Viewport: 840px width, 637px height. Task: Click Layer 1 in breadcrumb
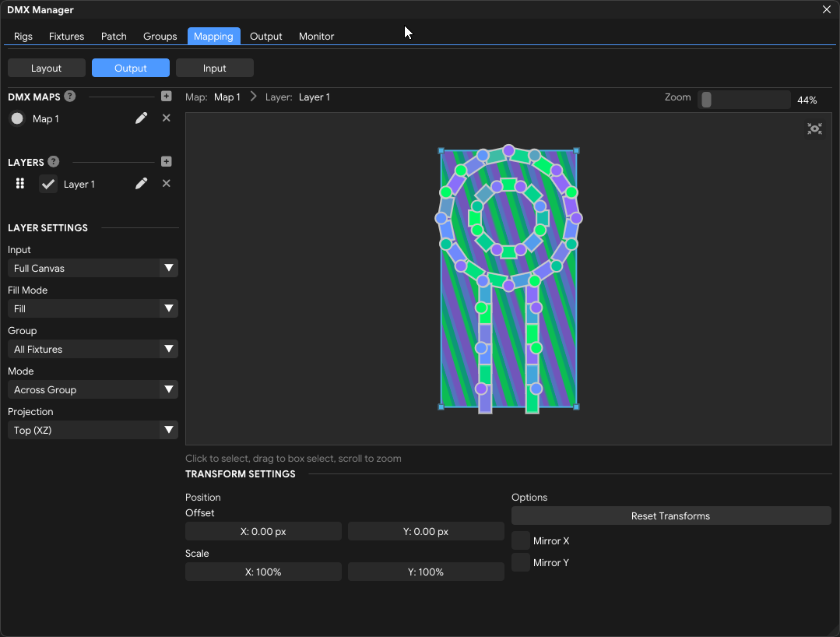(x=314, y=97)
